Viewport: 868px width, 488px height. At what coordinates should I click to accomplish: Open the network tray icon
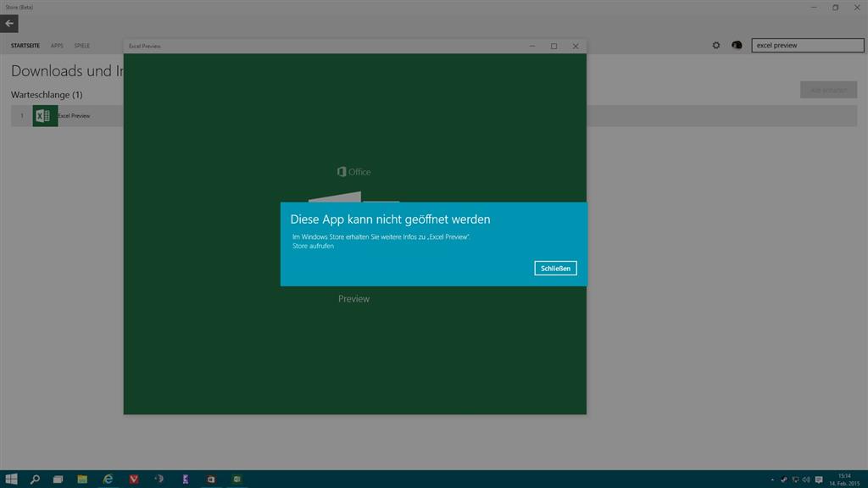(795, 480)
